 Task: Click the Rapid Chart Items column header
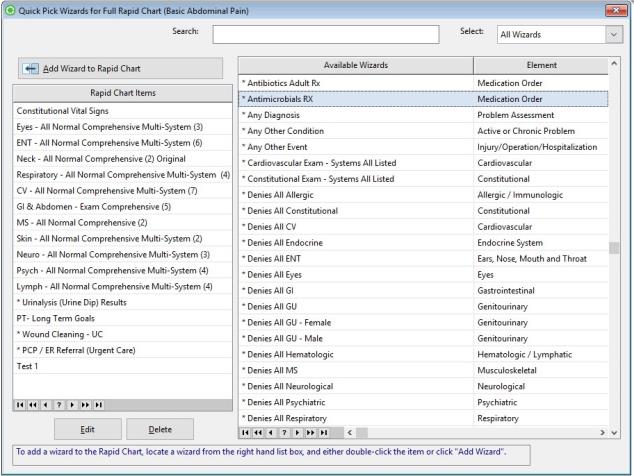(123, 93)
